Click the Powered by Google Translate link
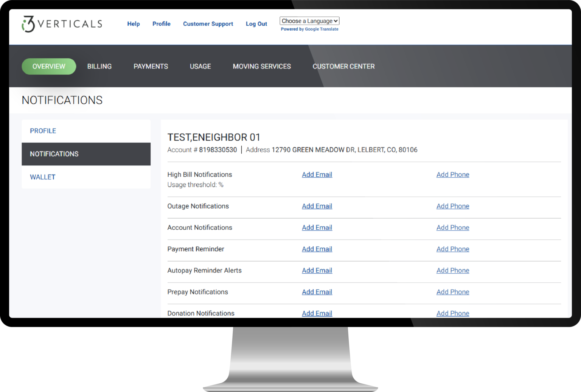The image size is (581, 392). point(309,29)
